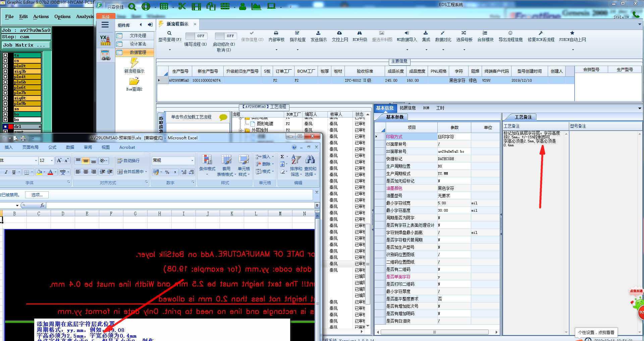Click the magnifier search icon in EDS top bar
644x341 pixels.
click(x=132, y=6)
